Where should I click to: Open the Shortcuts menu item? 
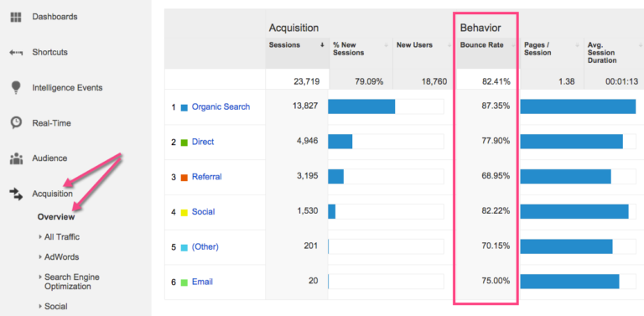coord(49,52)
